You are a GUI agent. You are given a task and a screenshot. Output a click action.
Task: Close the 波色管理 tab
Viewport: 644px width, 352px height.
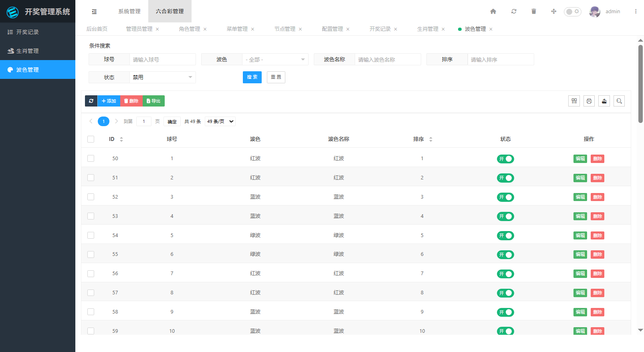(x=491, y=29)
